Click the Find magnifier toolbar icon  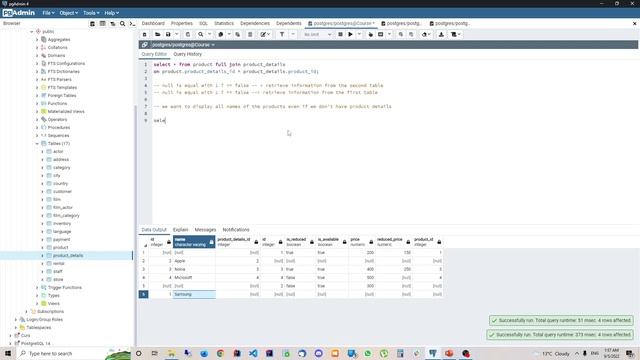(x=201, y=35)
